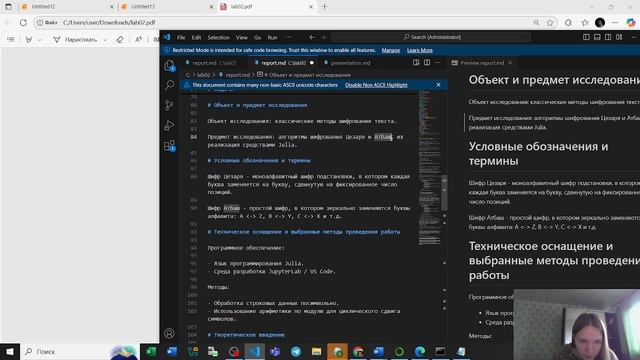Switch to the report.md C:\lab01 tab
Image resolution: width=640 pixels, height=360 pixels.
click(214, 63)
